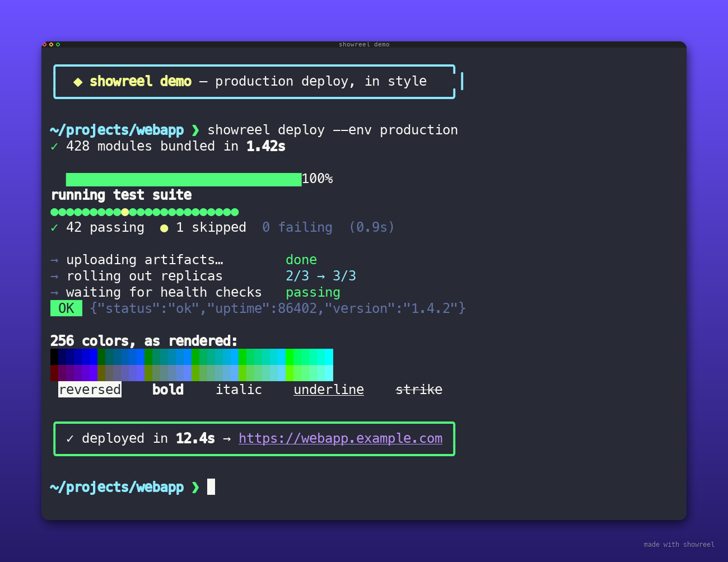This screenshot has height=562, width=728.
Task: Click the 'underline' style sample
Action: pos(329,390)
